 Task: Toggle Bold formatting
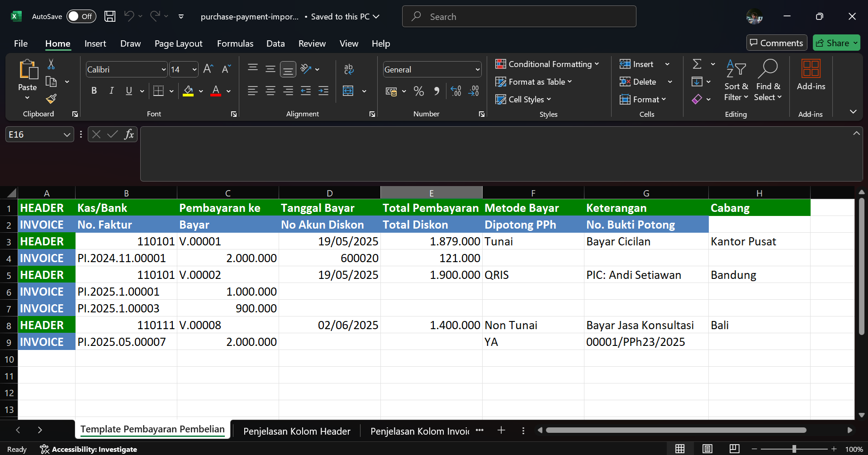pos(94,91)
